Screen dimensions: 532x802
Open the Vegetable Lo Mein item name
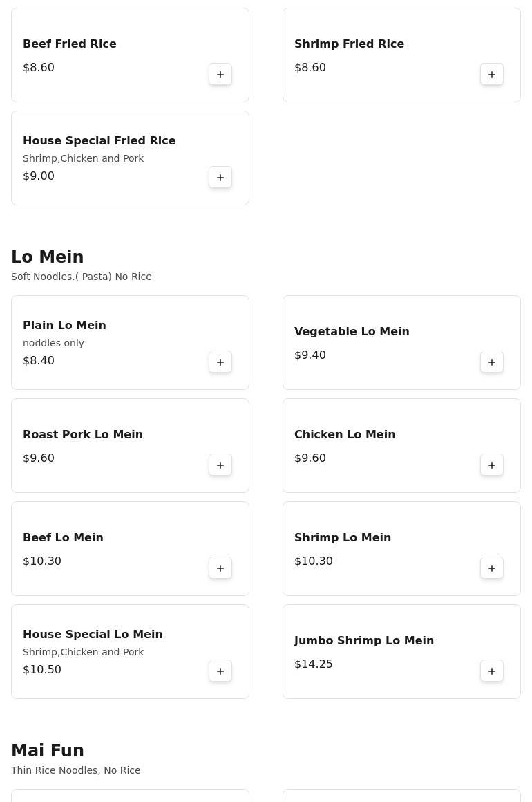(352, 332)
